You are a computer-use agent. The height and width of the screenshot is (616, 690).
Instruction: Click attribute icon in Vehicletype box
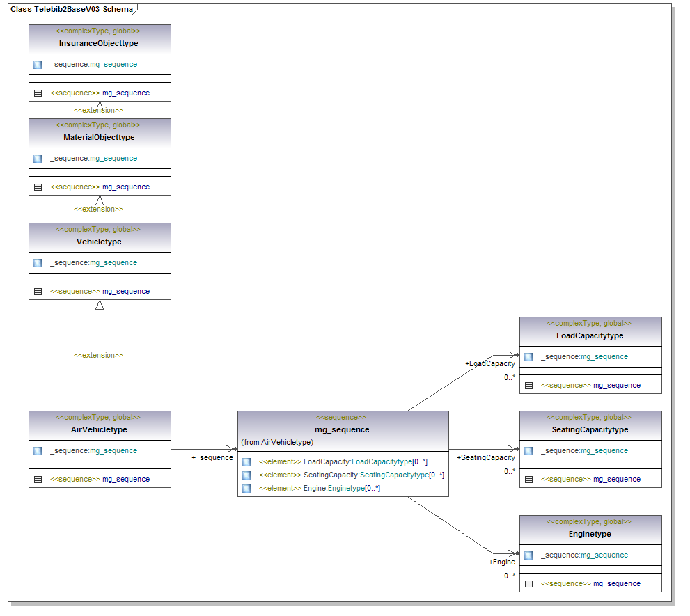[38, 263]
